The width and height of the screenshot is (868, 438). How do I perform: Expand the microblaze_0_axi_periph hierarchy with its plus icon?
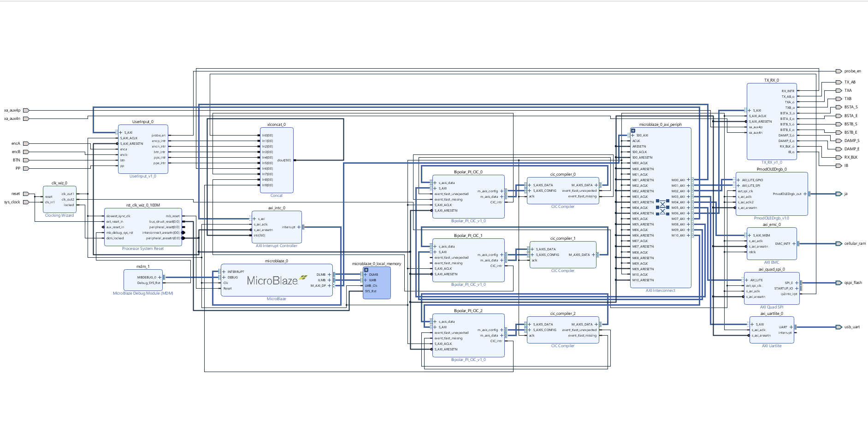pyautogui.click(x=633, y=131)
